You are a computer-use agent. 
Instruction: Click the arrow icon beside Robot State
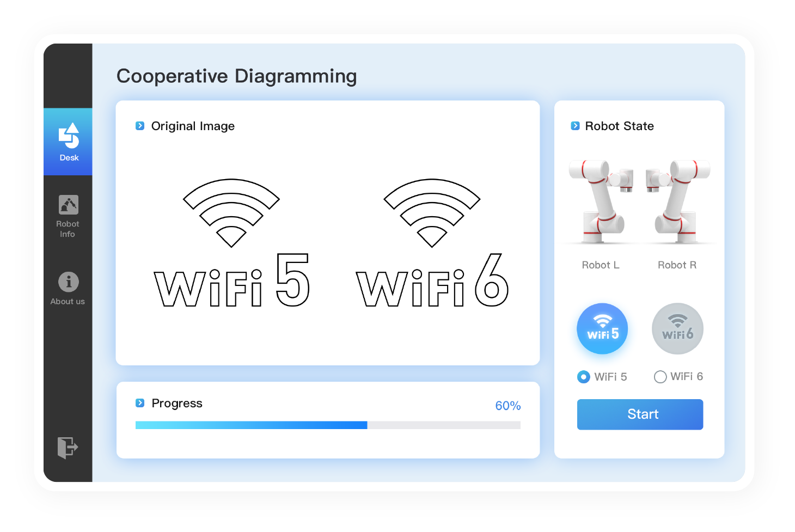click(x=575, y=126)
